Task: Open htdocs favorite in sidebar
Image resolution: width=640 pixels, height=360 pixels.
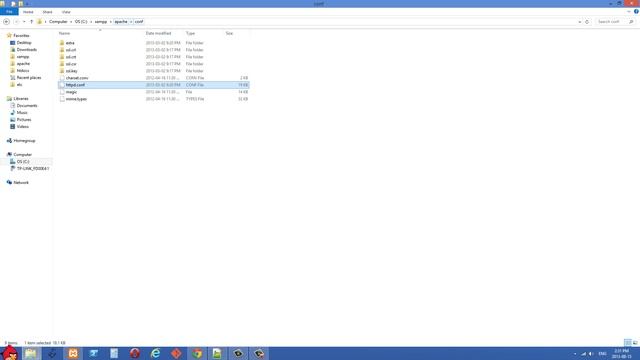Action: click(x=22, y=71)
